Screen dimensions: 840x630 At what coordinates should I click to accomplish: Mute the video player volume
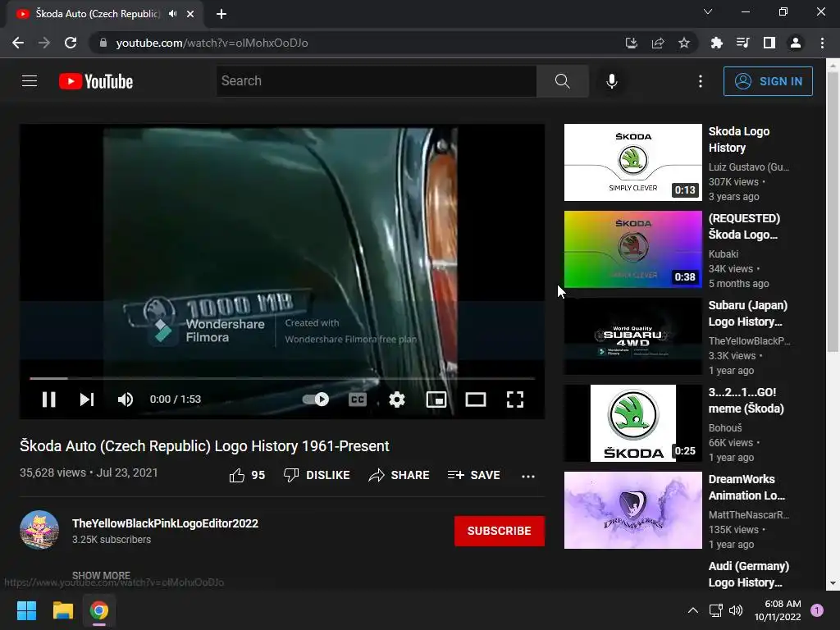pos(126,399)
